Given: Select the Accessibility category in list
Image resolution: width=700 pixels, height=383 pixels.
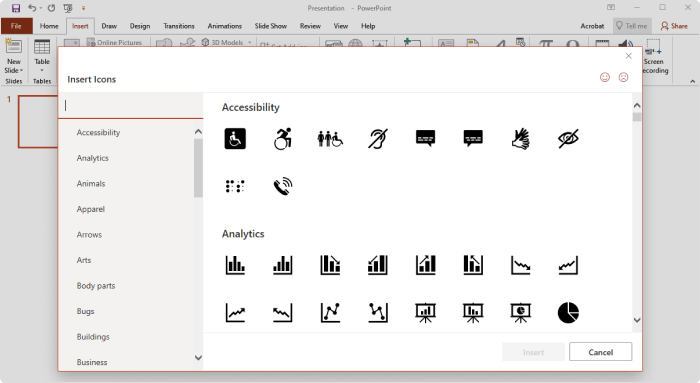Looking at the screenshot, I should click(98, 133).
